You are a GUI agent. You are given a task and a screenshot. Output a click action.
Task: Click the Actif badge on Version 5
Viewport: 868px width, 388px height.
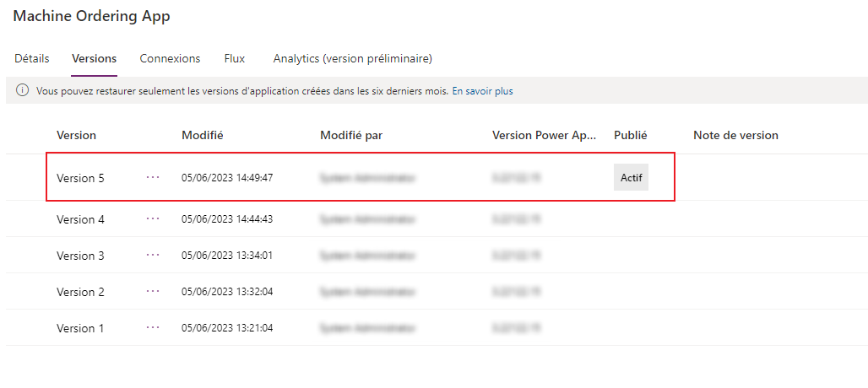[631, 178]
